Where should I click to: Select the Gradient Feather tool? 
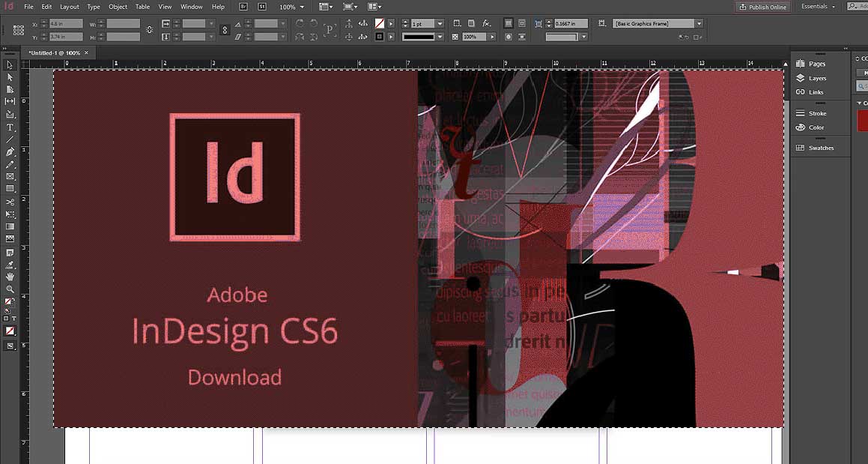point(10,238)
